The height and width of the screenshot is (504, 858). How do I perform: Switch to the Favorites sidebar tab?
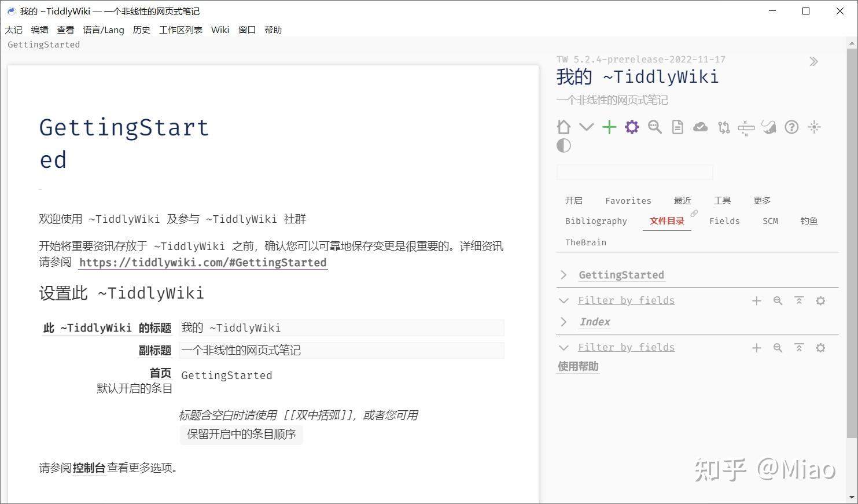coord(628,200)
